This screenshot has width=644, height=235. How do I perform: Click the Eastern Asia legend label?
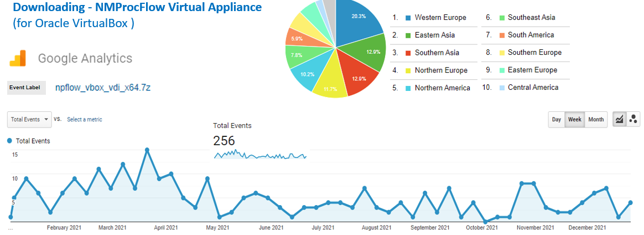pos(434,35)
